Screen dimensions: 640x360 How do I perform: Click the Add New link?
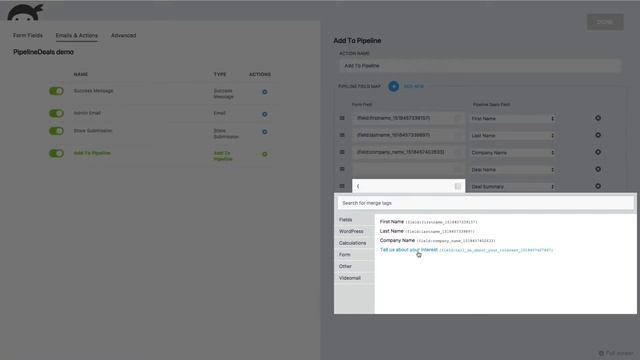(x=413, y=86)
